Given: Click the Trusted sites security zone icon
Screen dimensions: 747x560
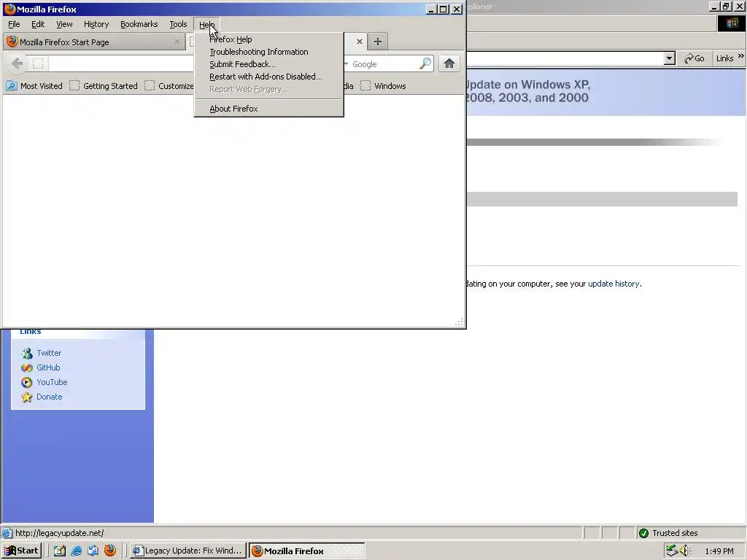Looking at the screenshot, I should click(x=643, y=533).
